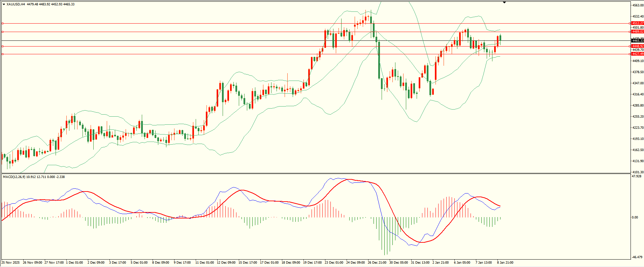
Task: Select left-edge handle of the 4512.27 line
Action: (x=3, y=23)
